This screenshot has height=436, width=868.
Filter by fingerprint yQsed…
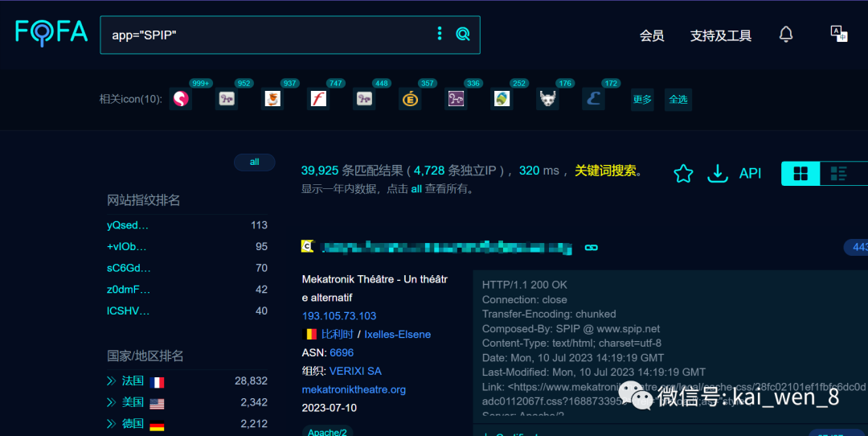point(127,225)
